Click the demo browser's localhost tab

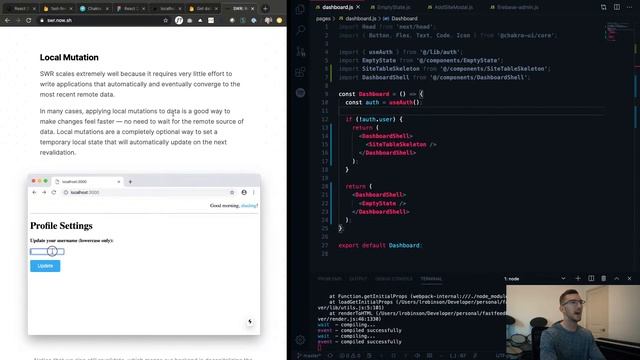click(x=88, y=182)
